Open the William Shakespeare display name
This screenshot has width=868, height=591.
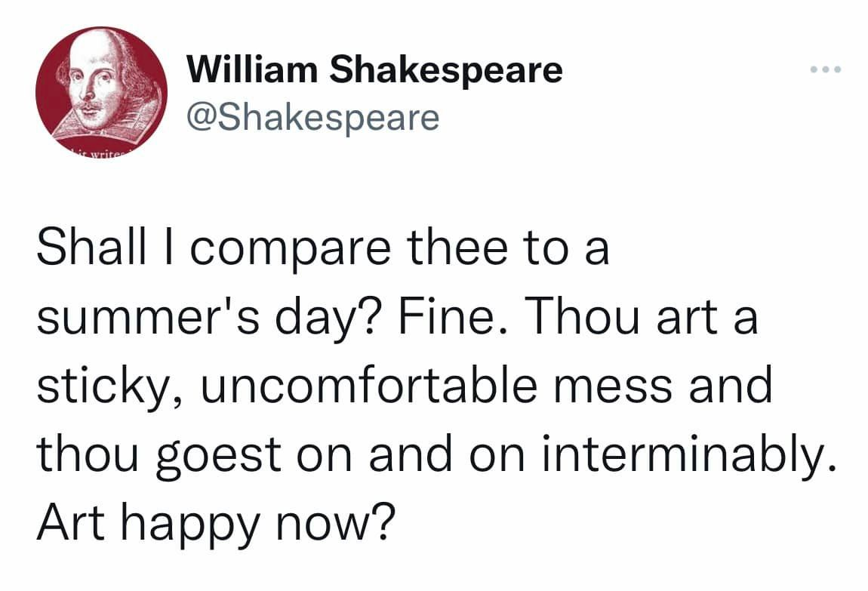coord(374,70)
